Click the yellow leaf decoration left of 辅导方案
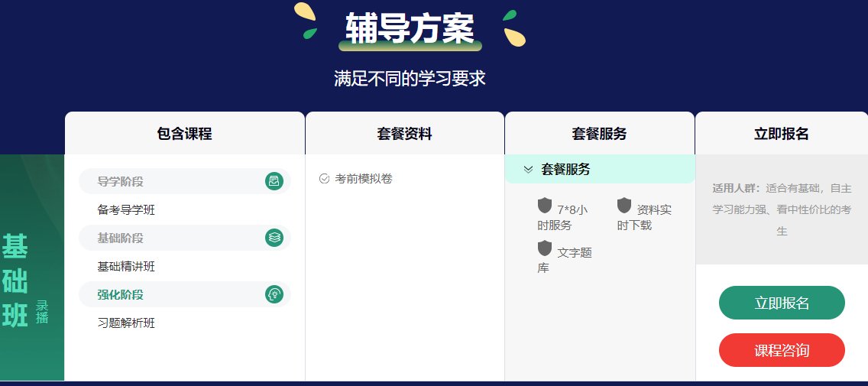The height and width of the screenshot is (386, 868). (304, 12)
